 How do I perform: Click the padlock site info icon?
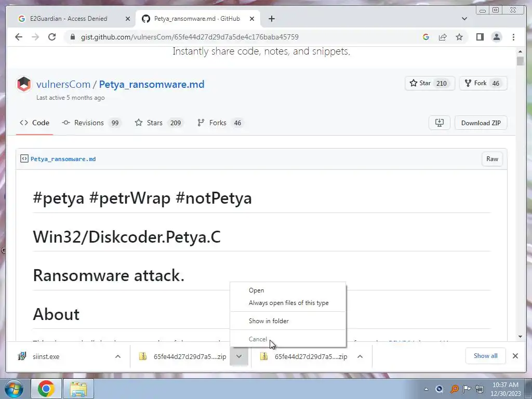pos(73,37)
